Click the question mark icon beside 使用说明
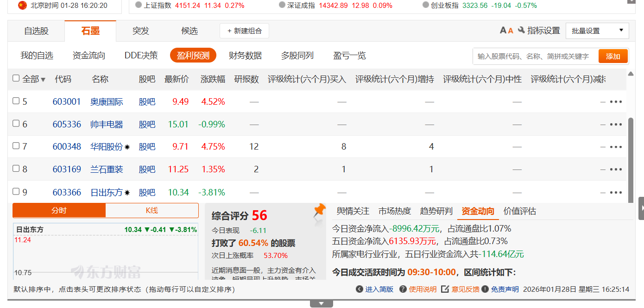The width and height of the screenshot is (644, 308). point(403,289)
